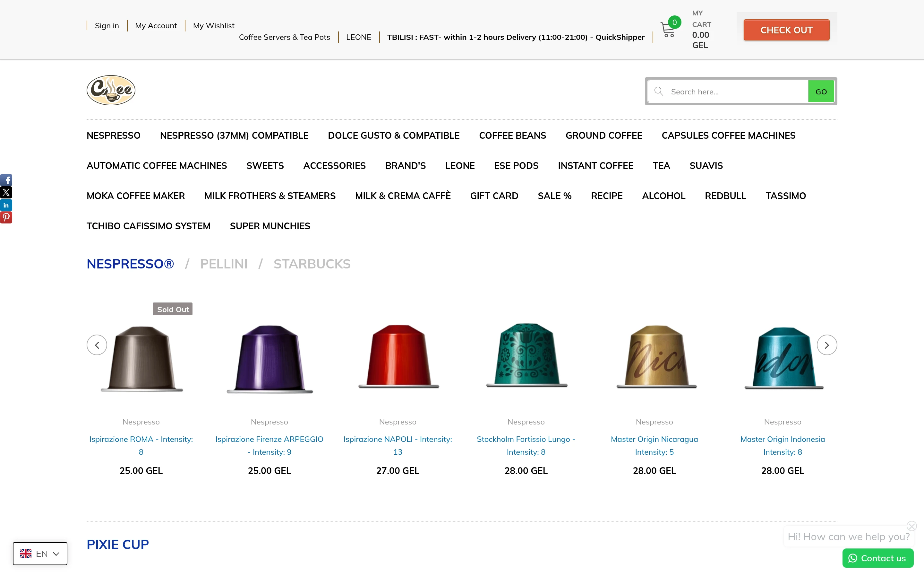Open the SALE % menu

point(554,196)
